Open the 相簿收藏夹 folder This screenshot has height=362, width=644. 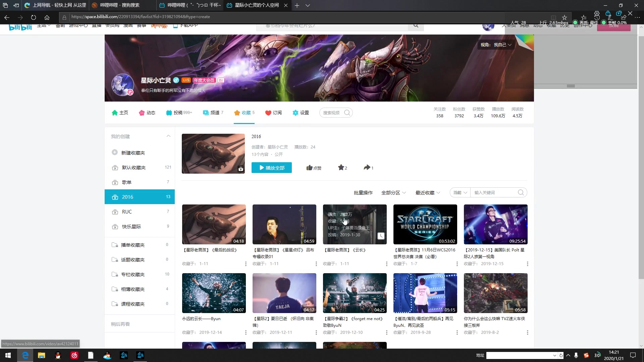click(140, 289)
